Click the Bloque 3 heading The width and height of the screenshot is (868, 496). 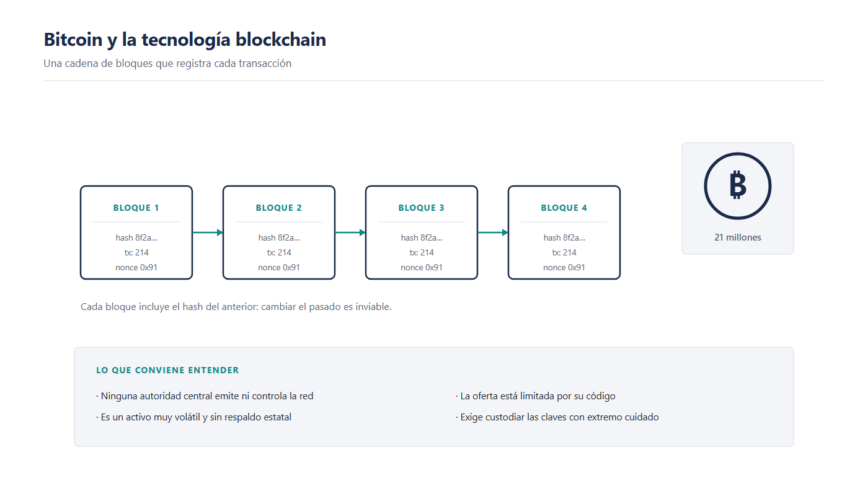coord(422,208)
